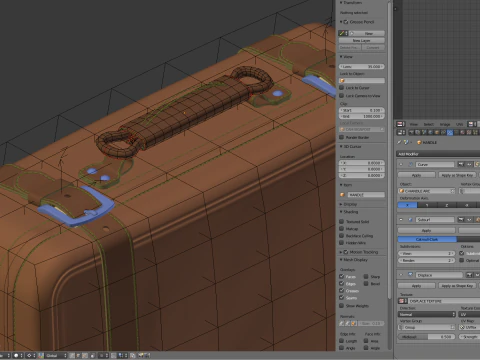This screenshot has height=360, width=480.
Task: Enable Backface Culling checkbox
Action: pyautogui.click(x=341, y=236)
